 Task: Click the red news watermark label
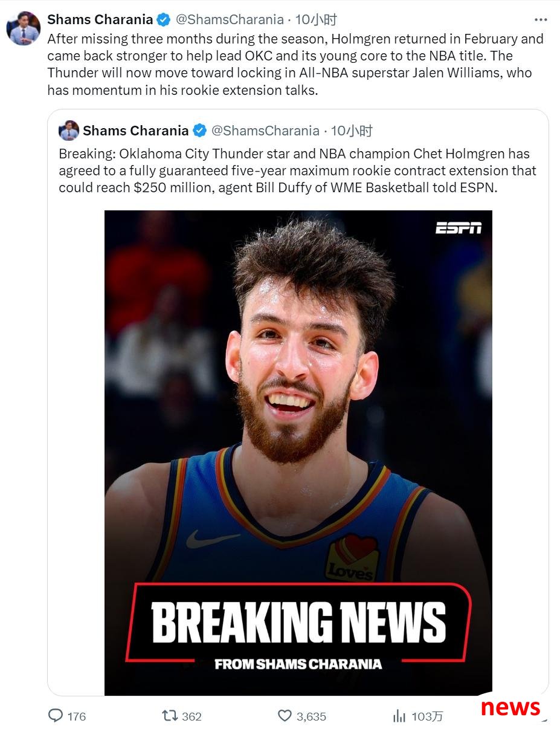point(510,707)
